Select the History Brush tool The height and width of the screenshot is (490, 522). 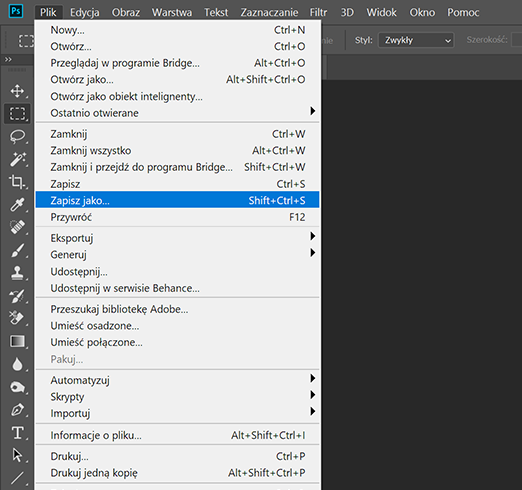17,296
